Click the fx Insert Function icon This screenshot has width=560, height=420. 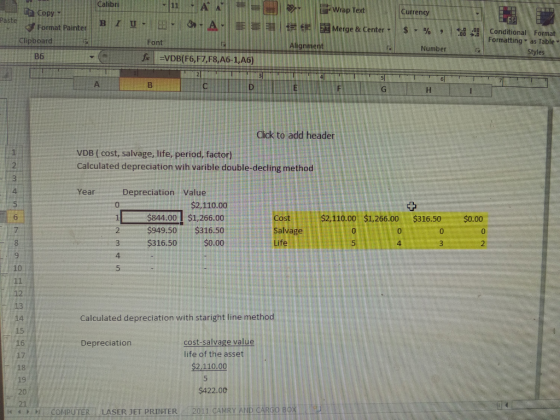pyautogui.click(x=145, y=57)
